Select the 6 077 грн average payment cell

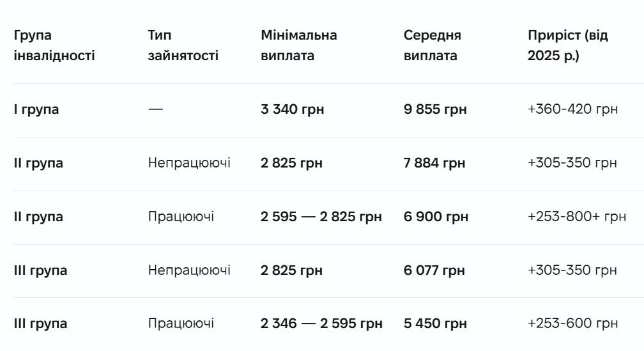[x=434, y=270]
